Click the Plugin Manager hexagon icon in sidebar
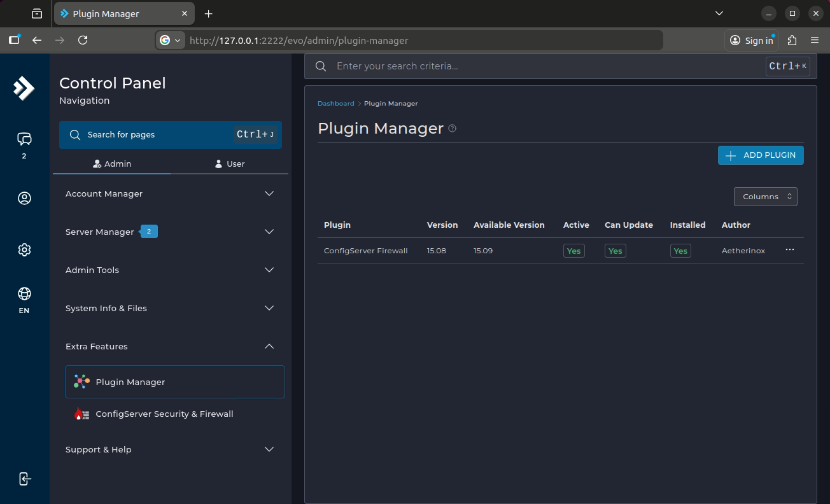830x504 pixels. point(81,381)
